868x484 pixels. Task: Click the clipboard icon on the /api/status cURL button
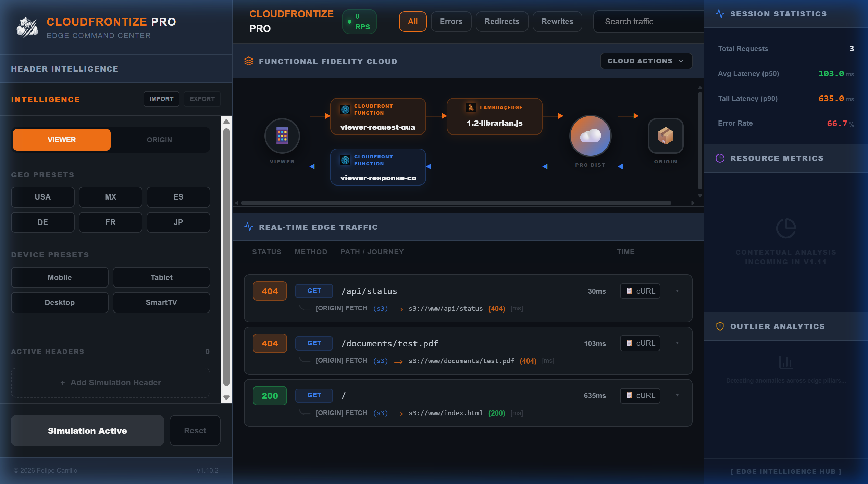coord(629,291)
